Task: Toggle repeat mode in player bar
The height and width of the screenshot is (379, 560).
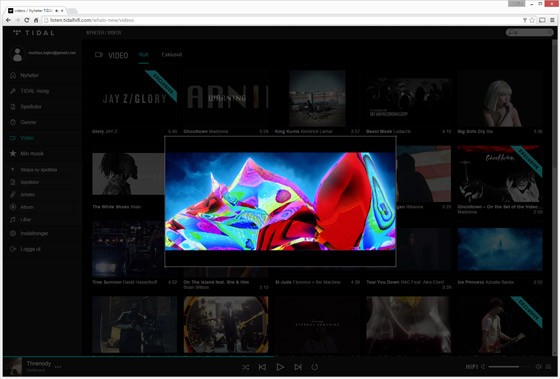Action: [x=315, y=367]
